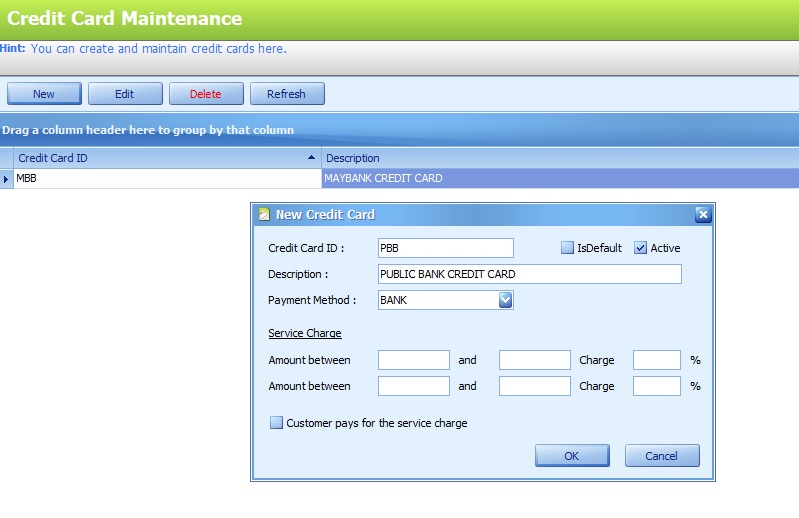Enable the IsDefault checkbox
Screen dimensions: 799x518
(567, 248)
